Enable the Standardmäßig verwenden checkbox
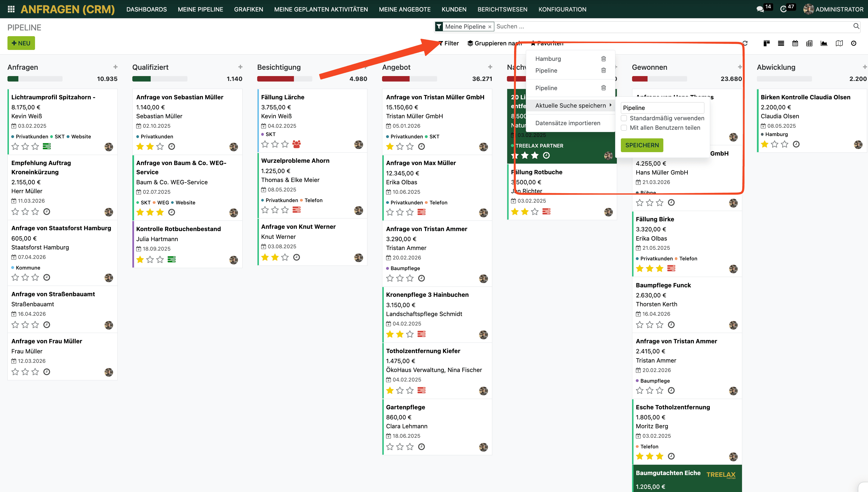 624,118
